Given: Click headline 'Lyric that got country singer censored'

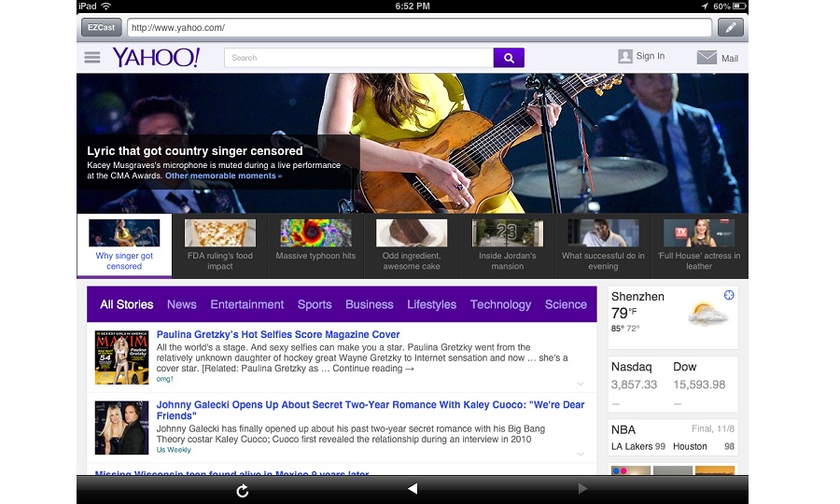Looking at the screenshot, I should (x=195, y=151).
